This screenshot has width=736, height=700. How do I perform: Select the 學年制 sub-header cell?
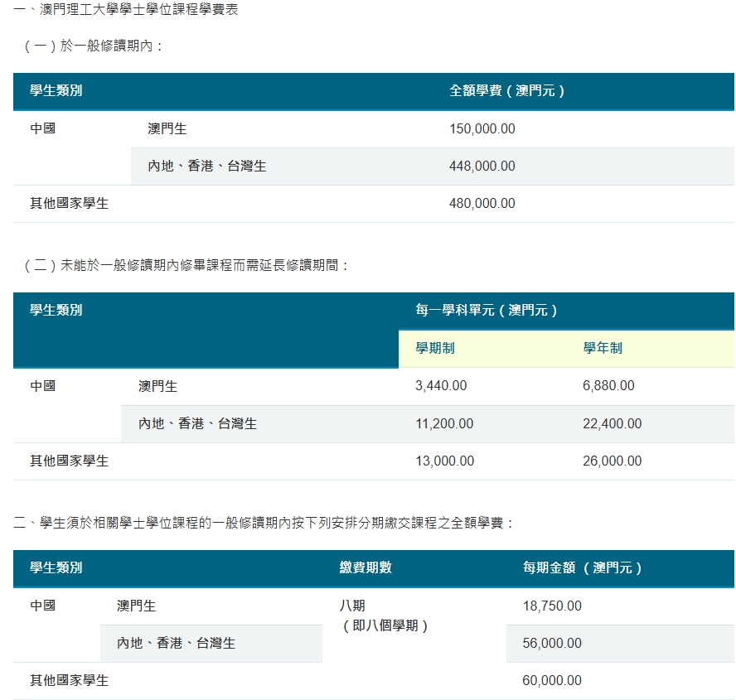[x=603, y=349]
